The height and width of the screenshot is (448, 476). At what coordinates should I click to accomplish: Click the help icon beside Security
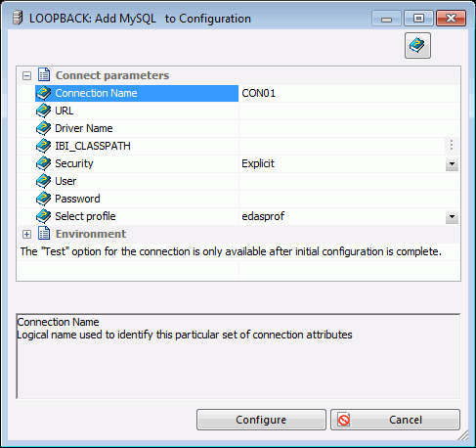click(x=43, y=163)
